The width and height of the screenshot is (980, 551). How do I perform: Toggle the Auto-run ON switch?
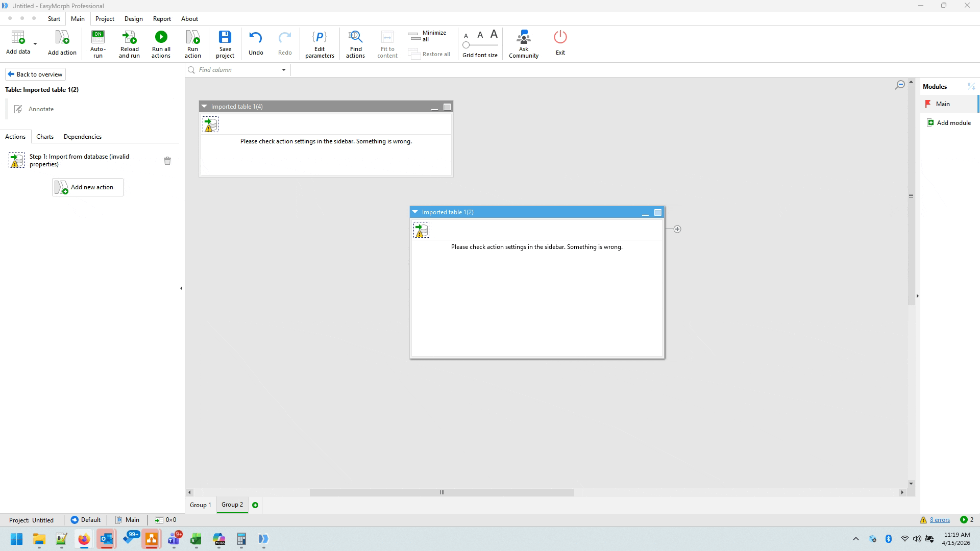coord(97,37)
